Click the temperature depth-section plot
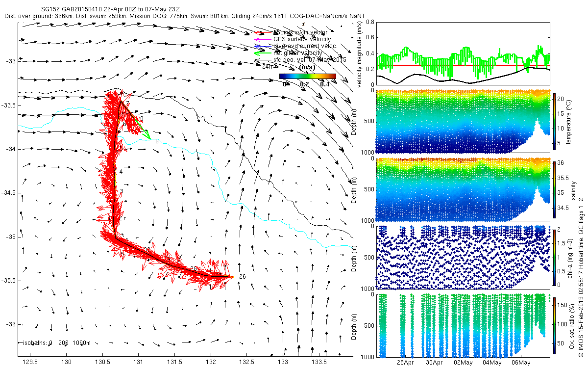The image size is (588, 368). coord(463,121)
